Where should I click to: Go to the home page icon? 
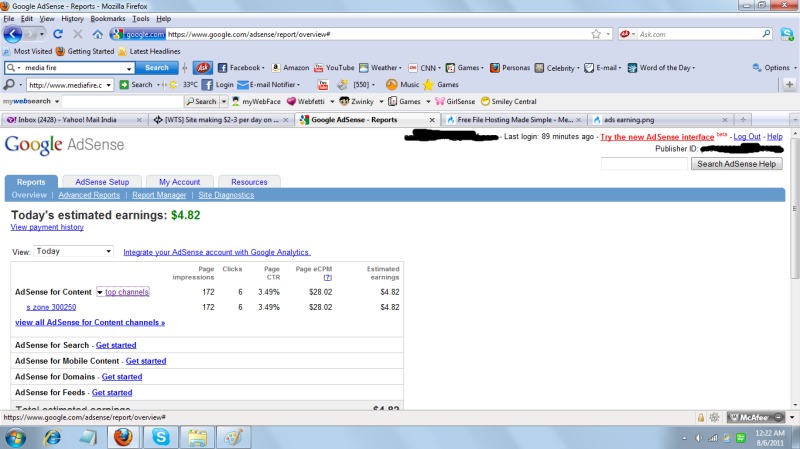97,34
